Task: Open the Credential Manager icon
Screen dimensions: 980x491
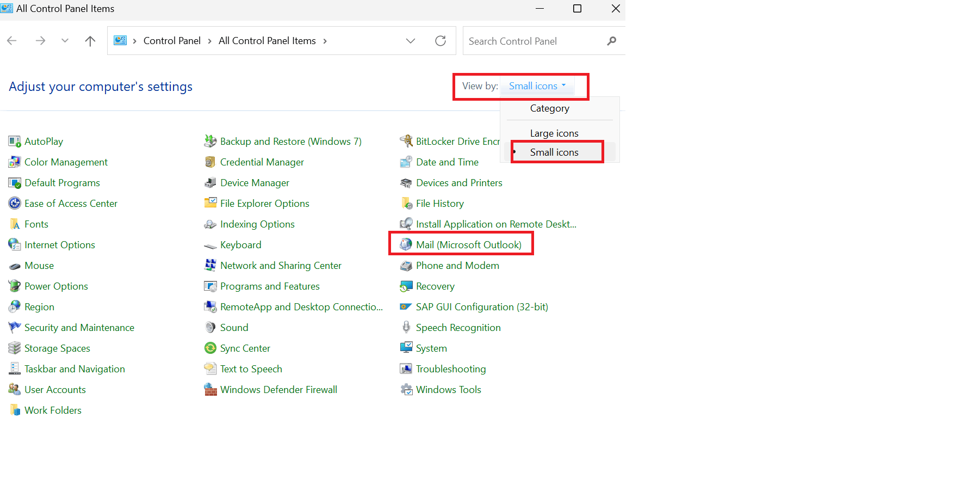Action: [x=262, y=162]
